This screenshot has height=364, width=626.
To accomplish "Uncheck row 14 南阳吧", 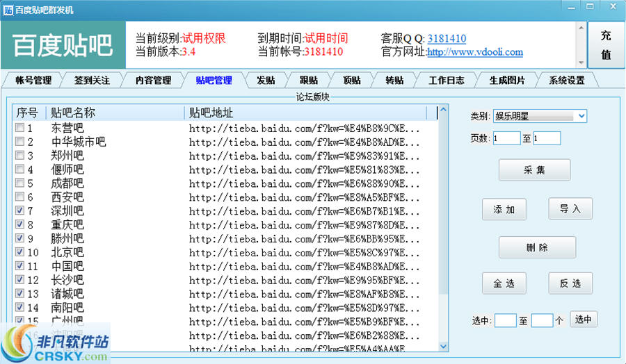I will [19, 307].
